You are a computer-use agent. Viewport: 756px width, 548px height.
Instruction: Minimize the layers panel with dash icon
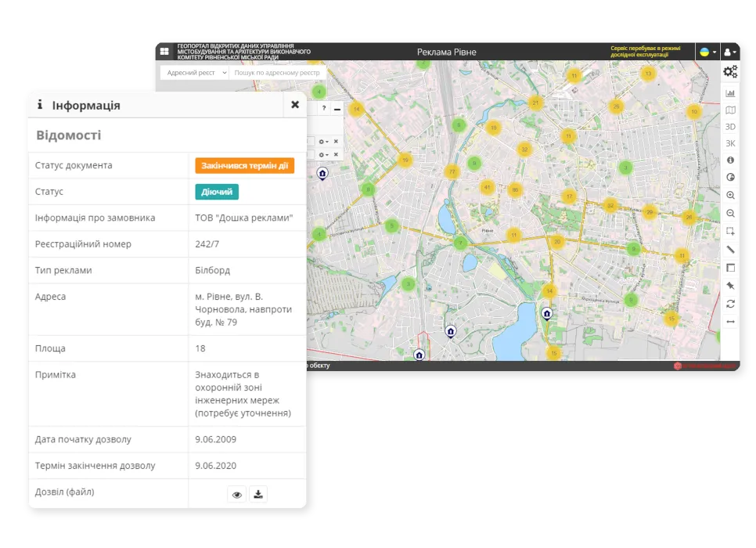click(x=337, y=109)
